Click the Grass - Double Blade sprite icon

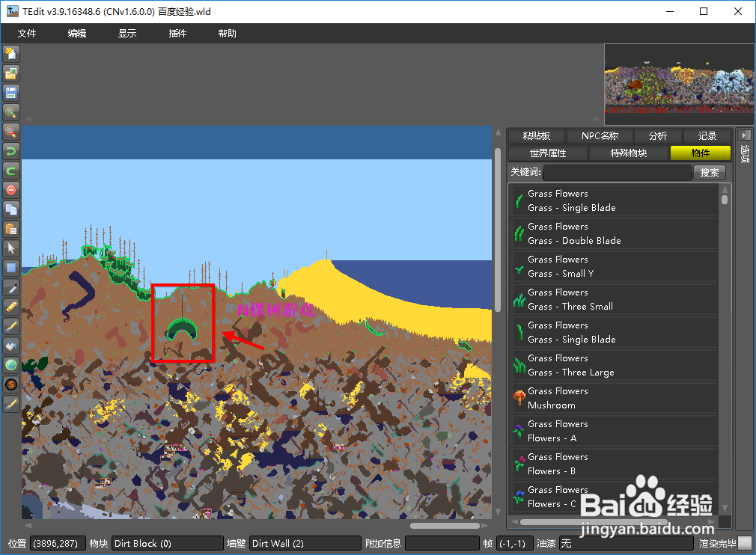[519, 233]
